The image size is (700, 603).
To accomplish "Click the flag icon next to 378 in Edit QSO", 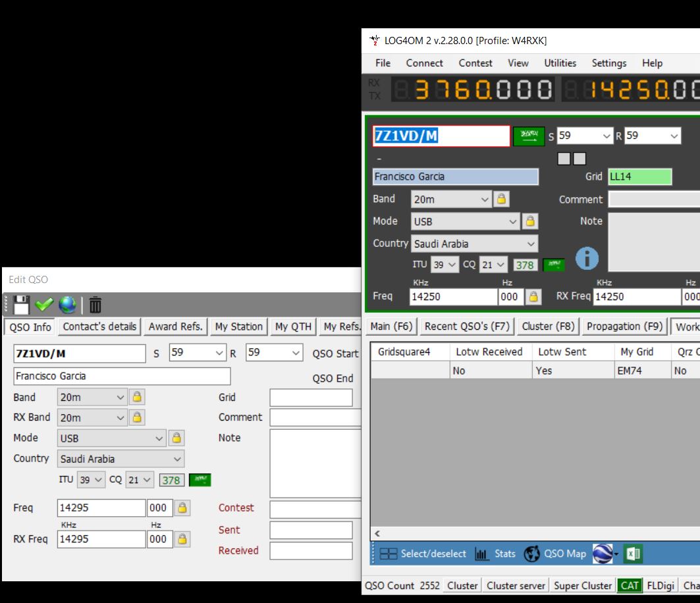I will (200, 480).
